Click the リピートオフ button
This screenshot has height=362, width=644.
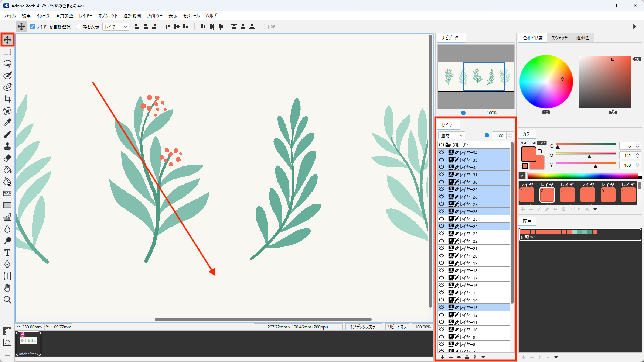click(397, 327)
